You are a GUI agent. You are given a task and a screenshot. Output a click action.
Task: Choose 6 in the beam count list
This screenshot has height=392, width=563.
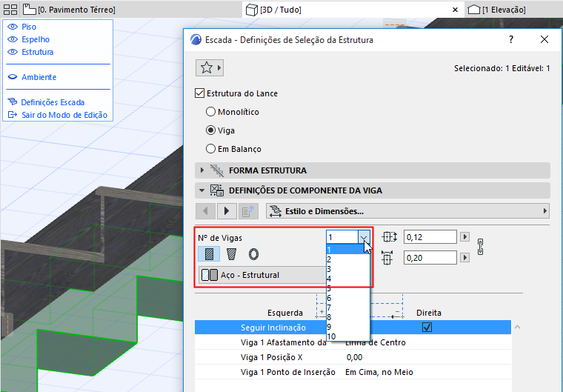[347, 298]
